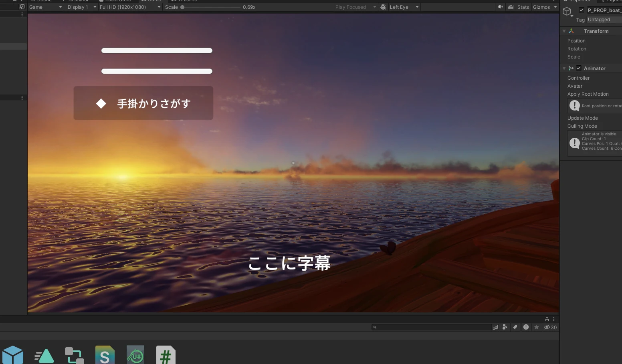Click the frame debugger bug icon
This screenshot has height=364, width=622.
[x=383, y=7]
